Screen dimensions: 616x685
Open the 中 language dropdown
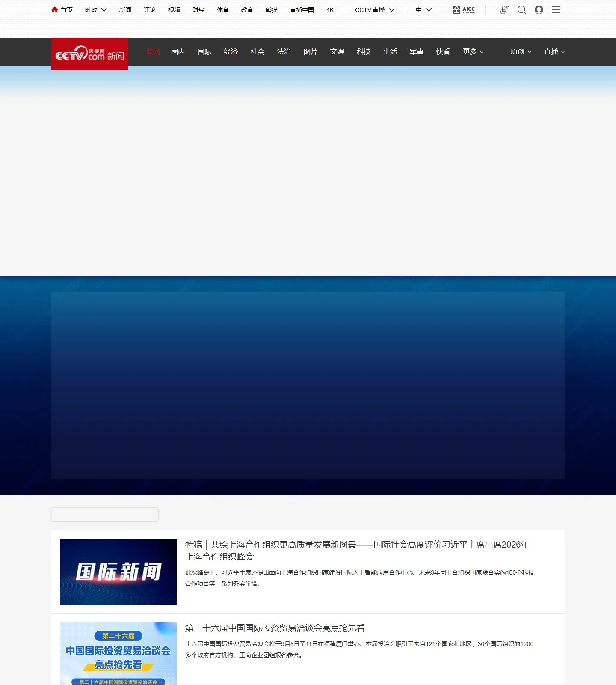point(423,10)
